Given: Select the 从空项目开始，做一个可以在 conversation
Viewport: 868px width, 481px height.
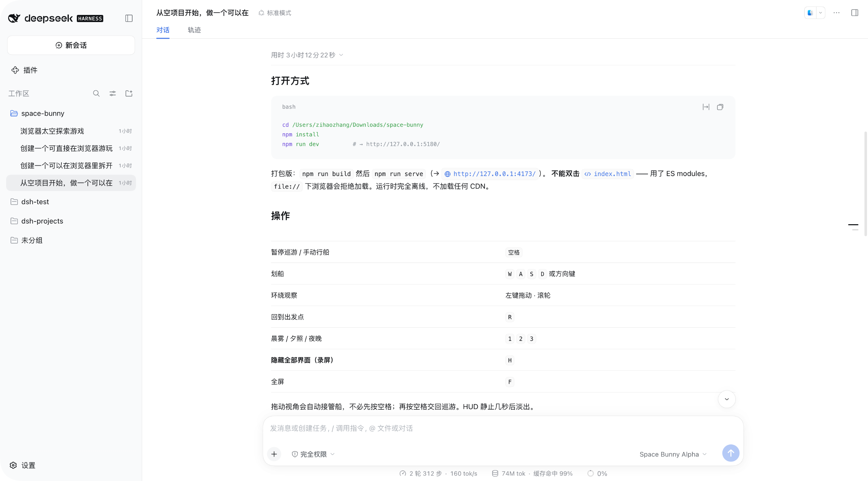Looking at the screenshot, I should [x=71, y=183].
